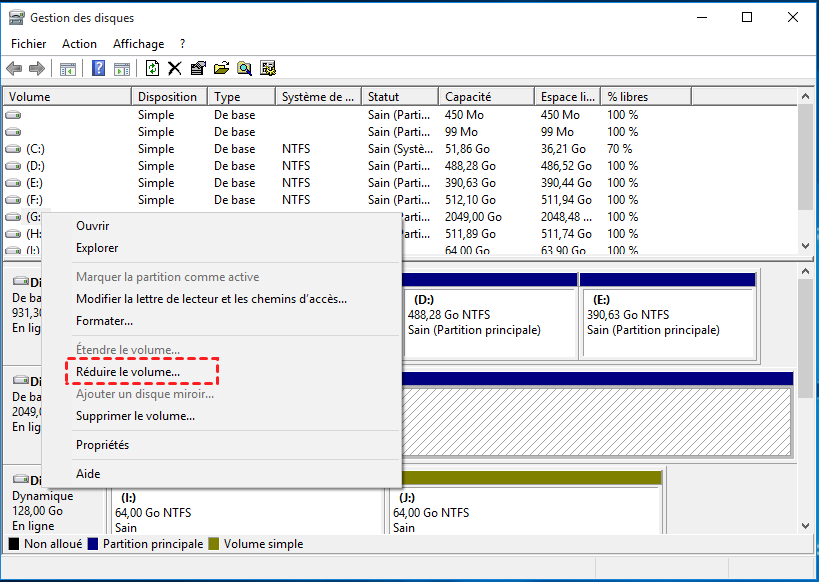Click the olive Volume simple legend swatch

(x=213, y=544)
